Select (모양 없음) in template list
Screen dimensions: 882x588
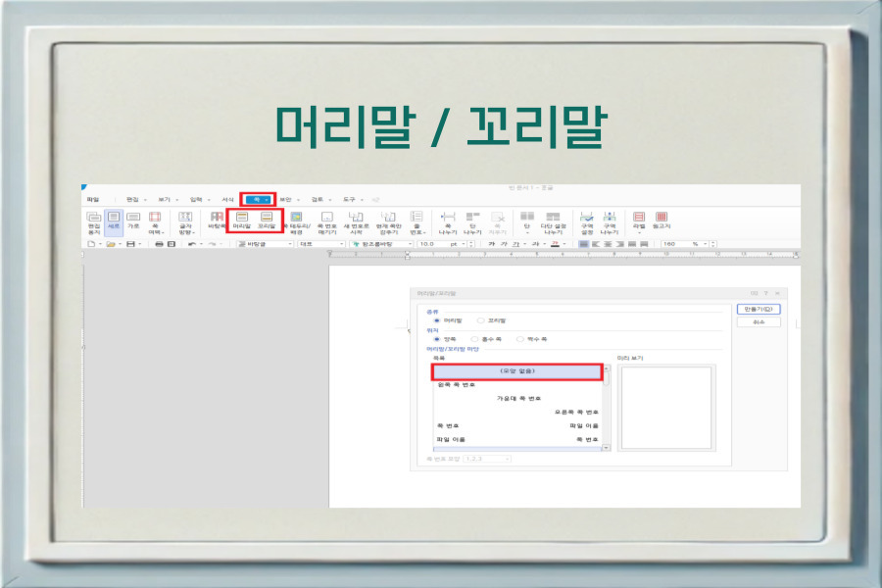517,371
